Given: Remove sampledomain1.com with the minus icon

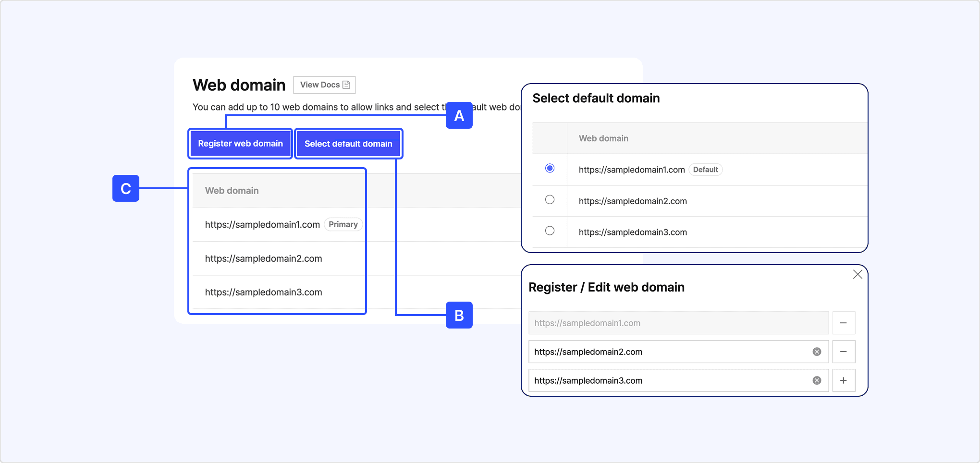Looking at the screenshot, I should (843, 323).
